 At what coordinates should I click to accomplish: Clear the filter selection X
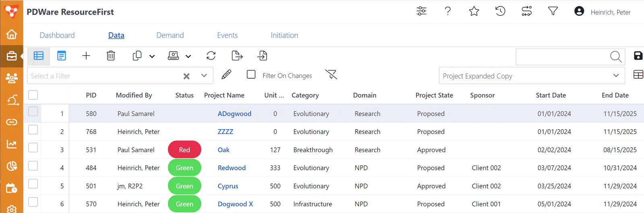pyautogui.click(x=186, y=76)
